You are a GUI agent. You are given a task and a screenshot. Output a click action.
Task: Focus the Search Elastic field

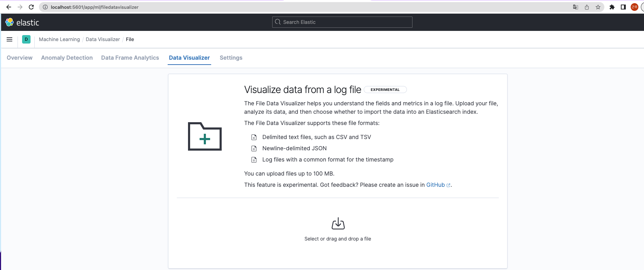click(x=342, y=22)
